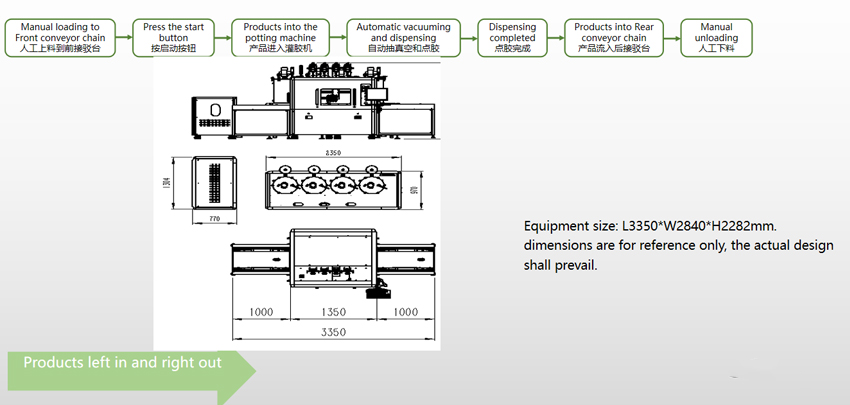Screen dimensions: 850x405
Task: Click the 'Equipment size: L3350*W2840*H2282mm.' text
Action: [x=651, y=226]
